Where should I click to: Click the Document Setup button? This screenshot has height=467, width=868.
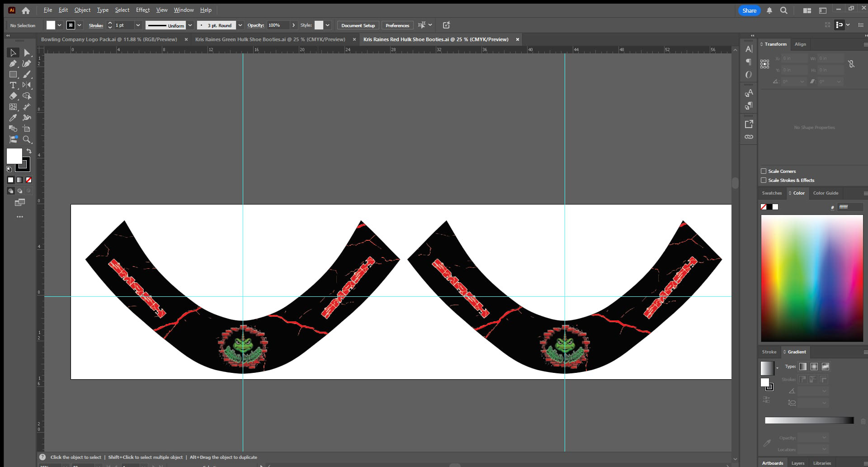pos(358,25)
